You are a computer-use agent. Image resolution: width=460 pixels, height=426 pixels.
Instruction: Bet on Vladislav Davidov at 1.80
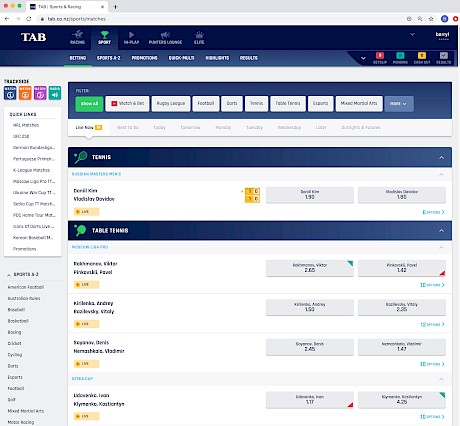(x=402, y=195)
